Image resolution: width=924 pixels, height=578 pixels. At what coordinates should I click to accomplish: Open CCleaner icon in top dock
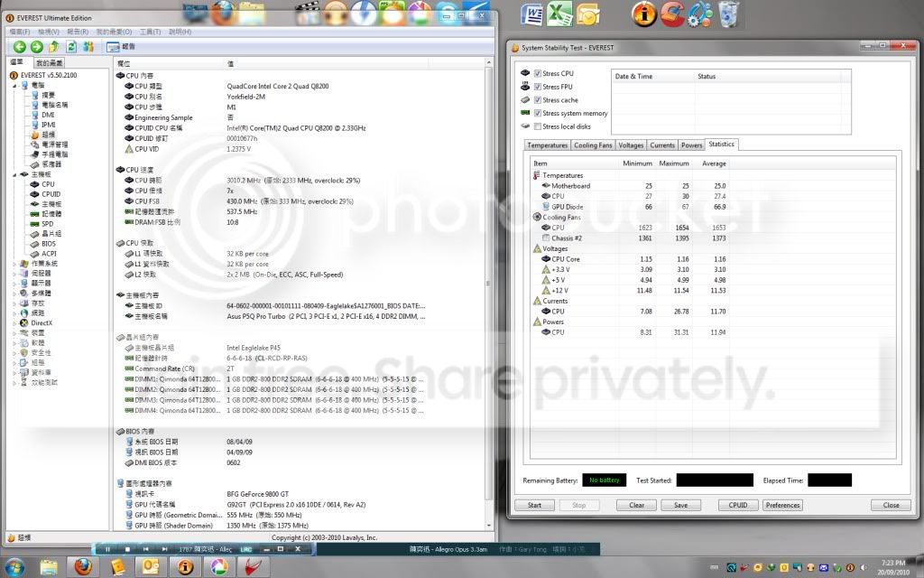[671, 14]
